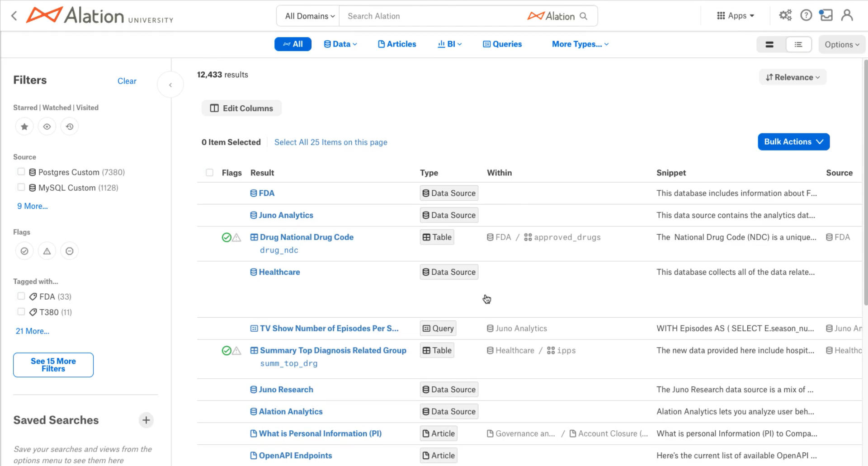Go back using the left arrow icon
The width and height of the screenshot is (868, 466).
14,16
